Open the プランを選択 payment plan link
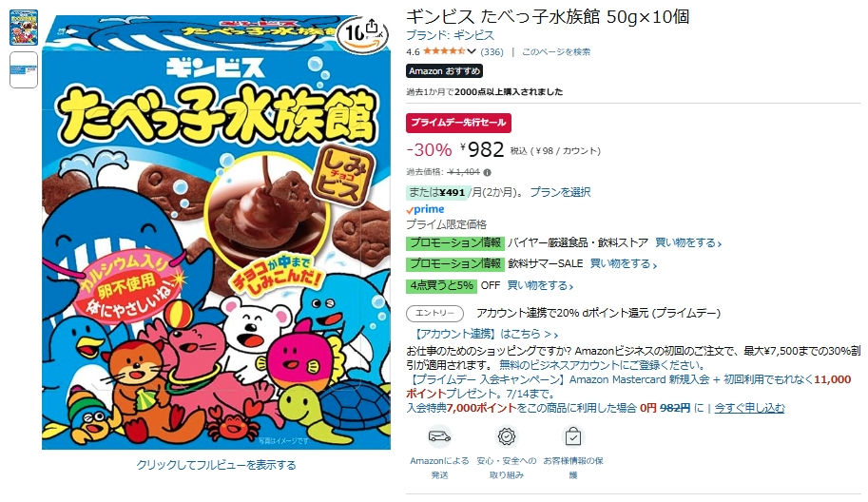The width and height of the screenshot is (868, 502). pyautogui.click(x=560, y=192)
